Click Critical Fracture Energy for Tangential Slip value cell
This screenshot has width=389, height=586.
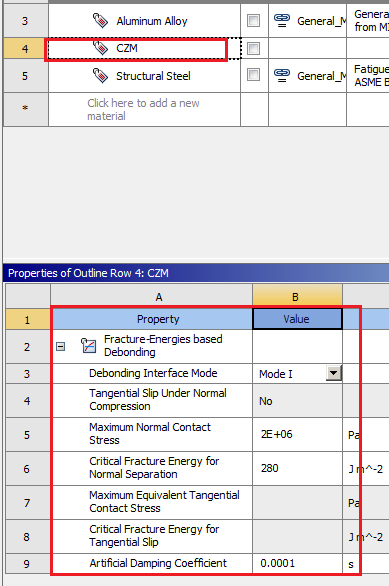point(297,536)
